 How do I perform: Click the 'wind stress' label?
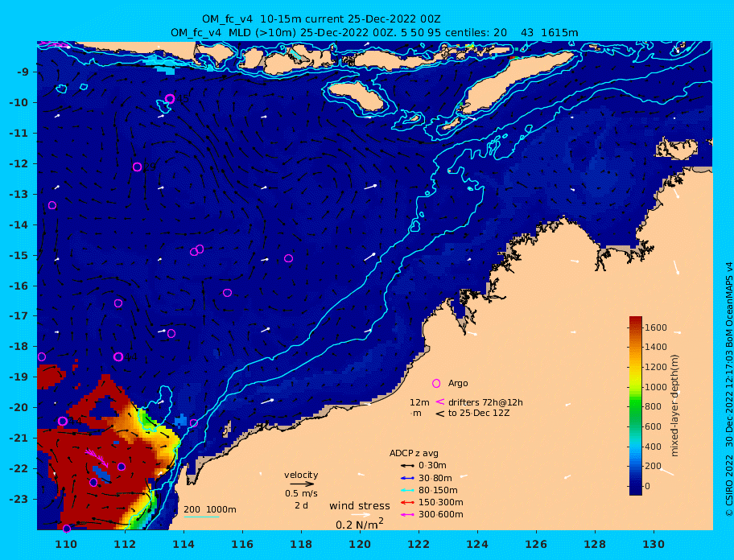(360, 506)
